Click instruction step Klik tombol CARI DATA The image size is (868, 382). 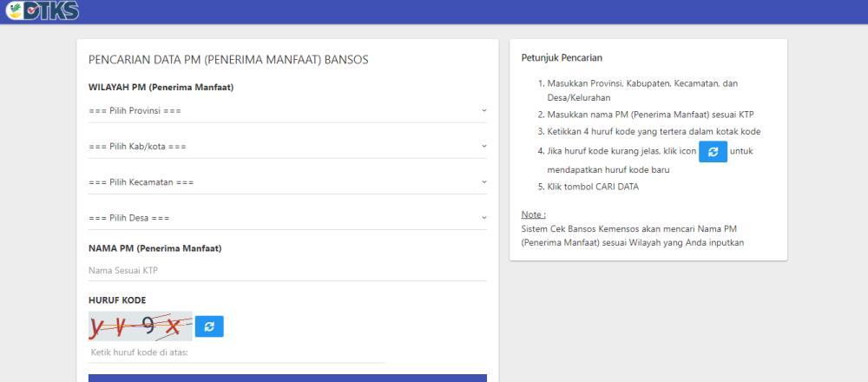click(593, 188)
